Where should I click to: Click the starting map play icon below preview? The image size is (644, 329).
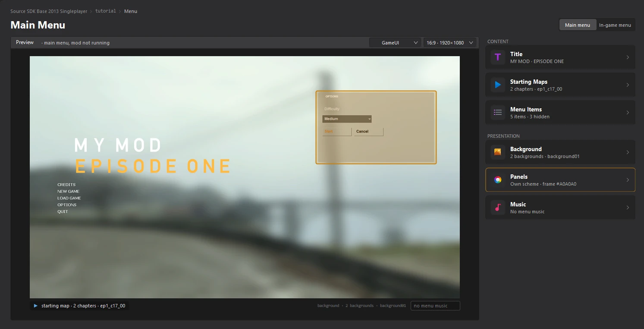(x=36, y=306)
